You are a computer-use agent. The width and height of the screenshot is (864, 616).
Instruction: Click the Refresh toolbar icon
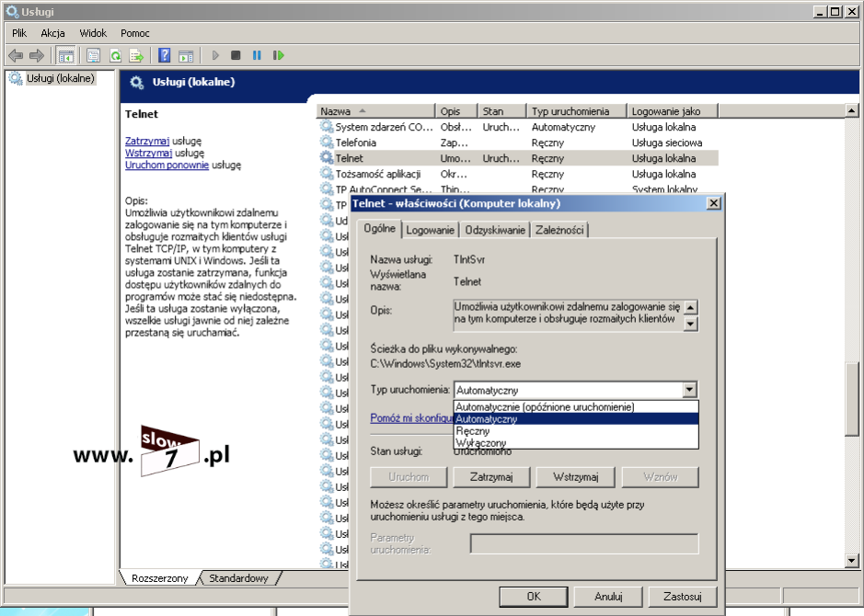115,55
